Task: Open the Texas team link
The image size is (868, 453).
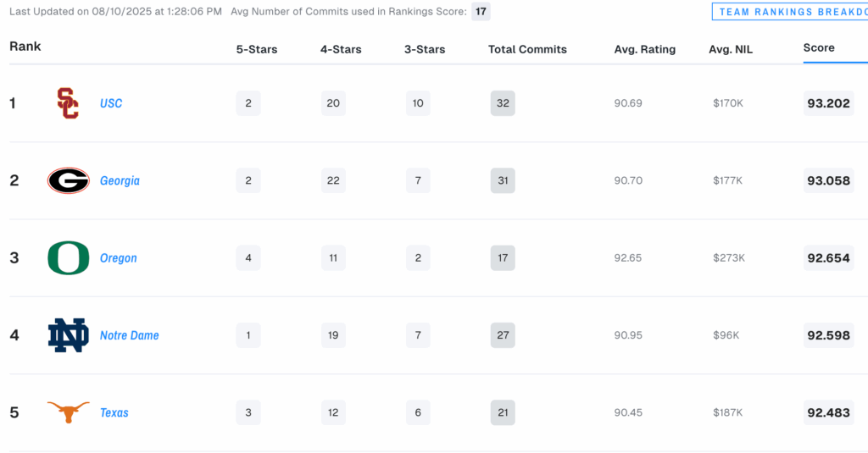Action: [x=114, y=412]
